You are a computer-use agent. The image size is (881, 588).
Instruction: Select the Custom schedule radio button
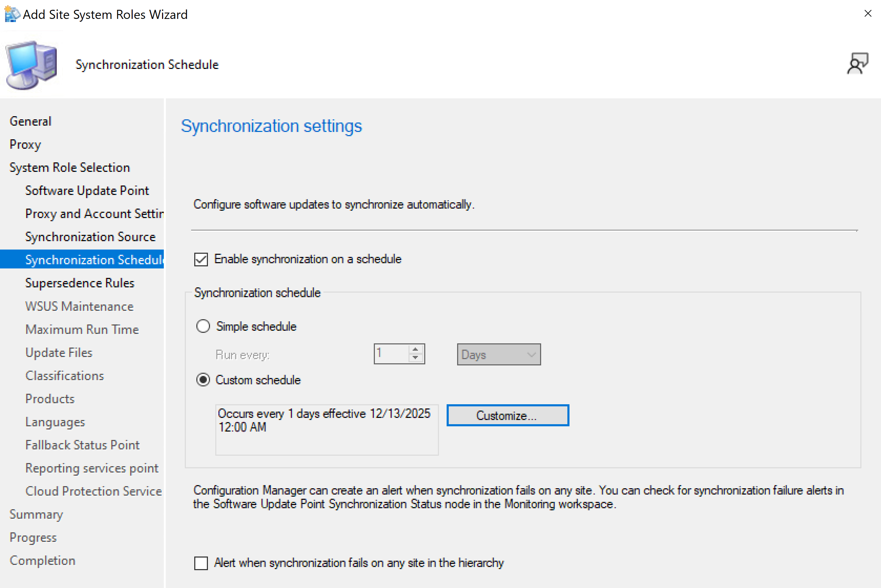pyautogui.click(x=203, y=380)
